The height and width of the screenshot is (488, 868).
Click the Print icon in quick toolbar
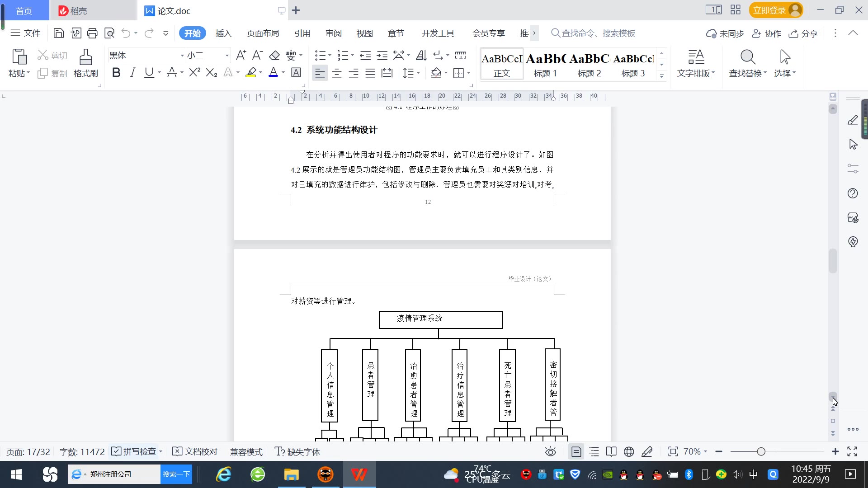pyautogui.click(x=92, y=33)
